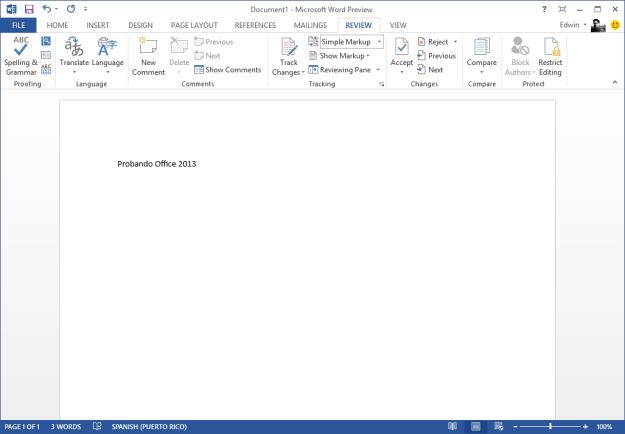This screenshot has height=434, width=625.
Task: Open 100% zoom level dialog
Action: (604, 427)
